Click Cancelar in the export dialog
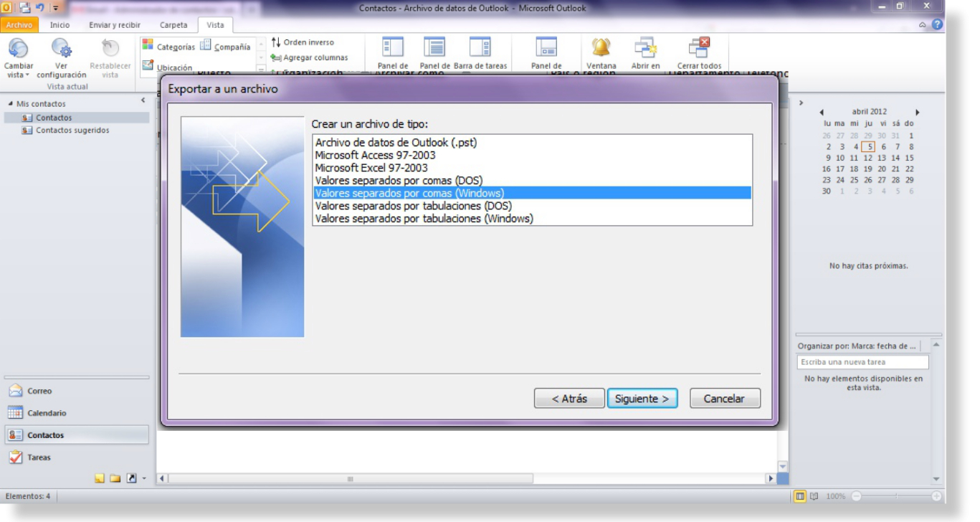This screenshot has width=980, height=522. tap(724, 399)
